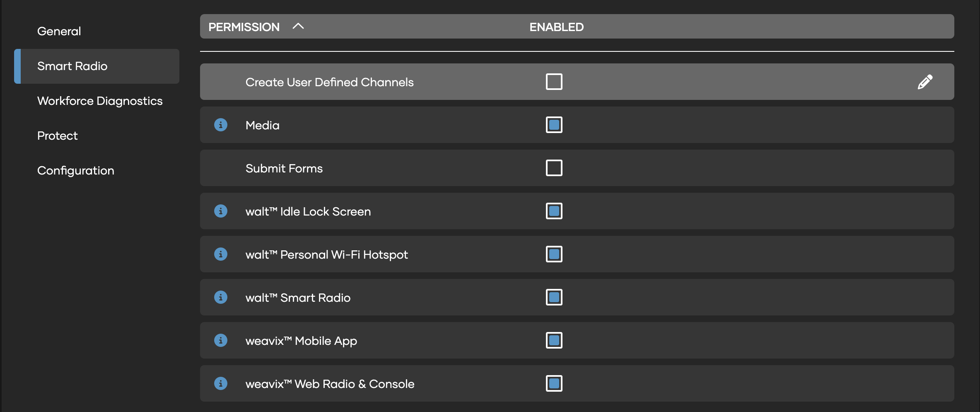Click the weavix™ Mobile App info icon
Viewport: 980px width, 412px height.
pyautogui.click(x=221, y=340)
